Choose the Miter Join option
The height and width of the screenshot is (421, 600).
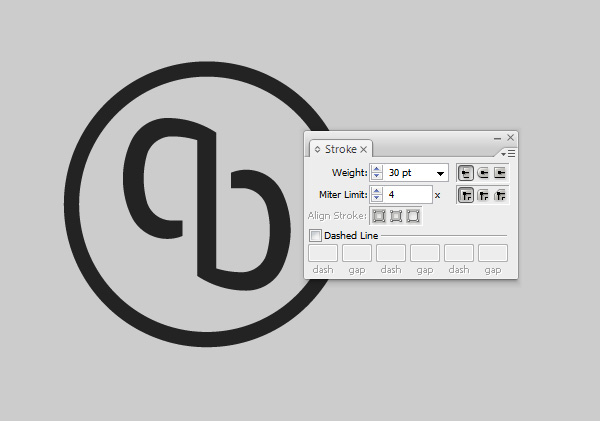point(466,196)
